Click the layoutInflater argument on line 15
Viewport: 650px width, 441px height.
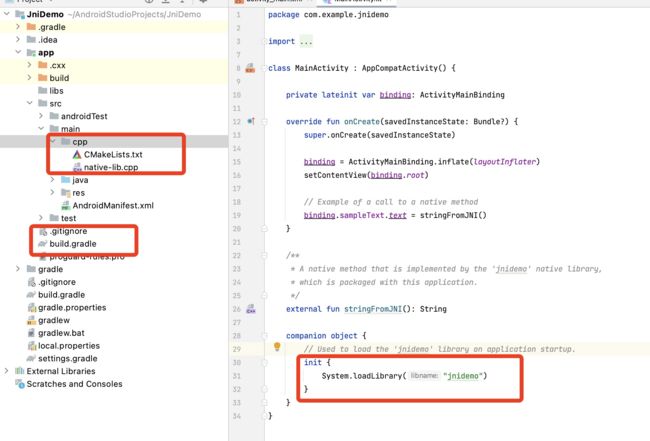coord(505,162)
